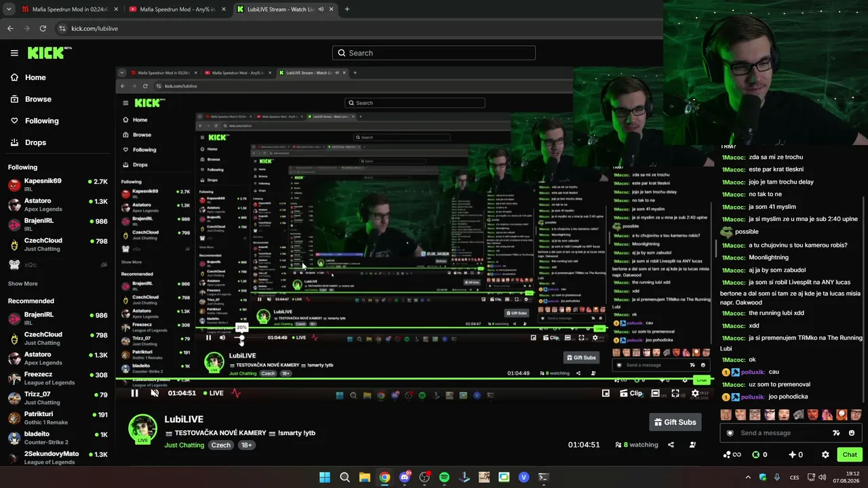Screen dimensions: 868x488
Task: Open the Windows Start menu
Action: click(x=325, y=477)
